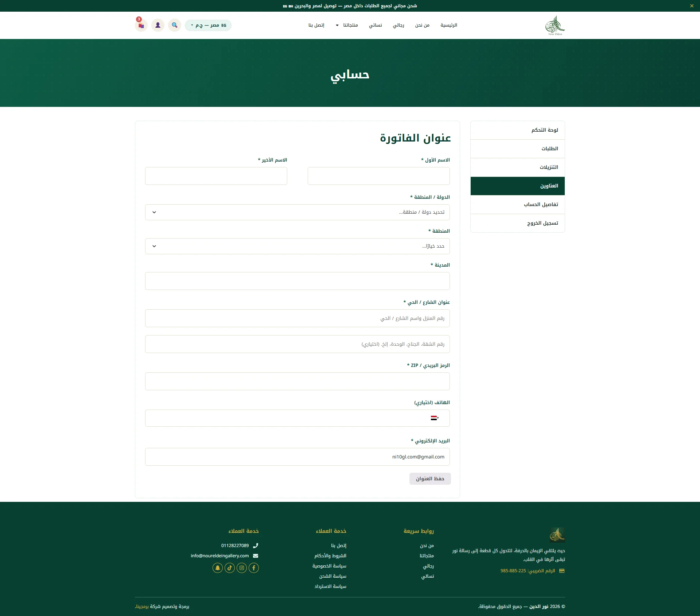Open التنزيلات in account sidebar
Viewport: 700px width, 616px height.
click(518, 167)
